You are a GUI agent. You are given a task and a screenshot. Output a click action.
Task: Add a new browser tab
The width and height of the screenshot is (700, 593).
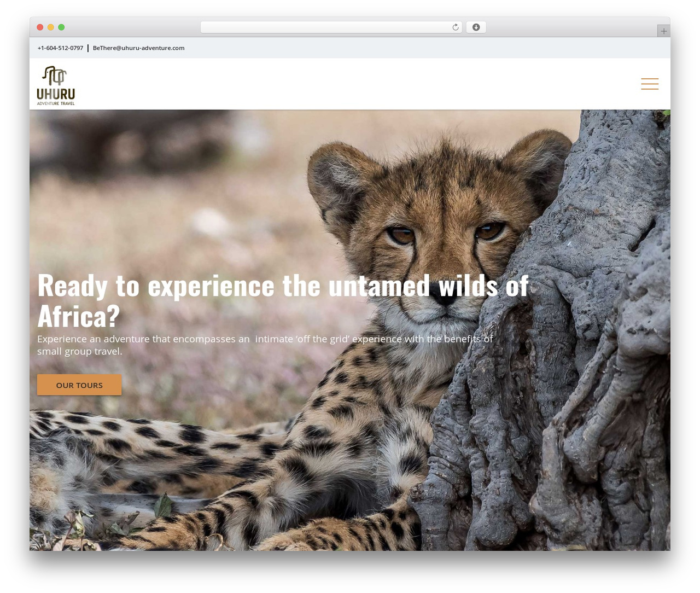pos(663,31)
